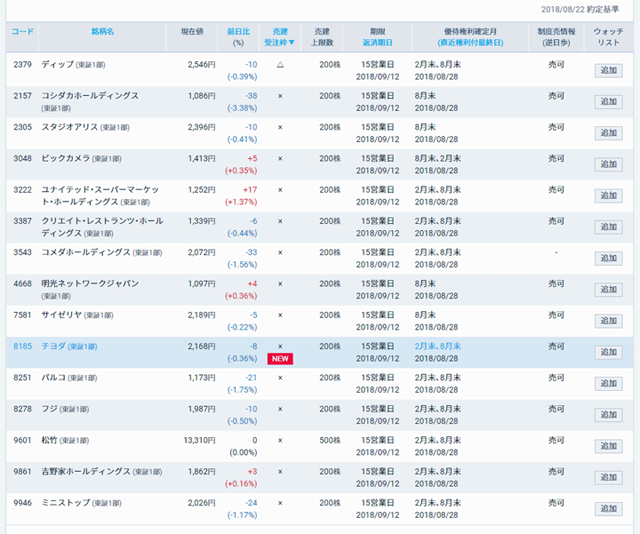Image resolution: width=640 pixels, height=534 pixels.
Task: Select the ディップ stock name
Action: (x=58, y=65)
